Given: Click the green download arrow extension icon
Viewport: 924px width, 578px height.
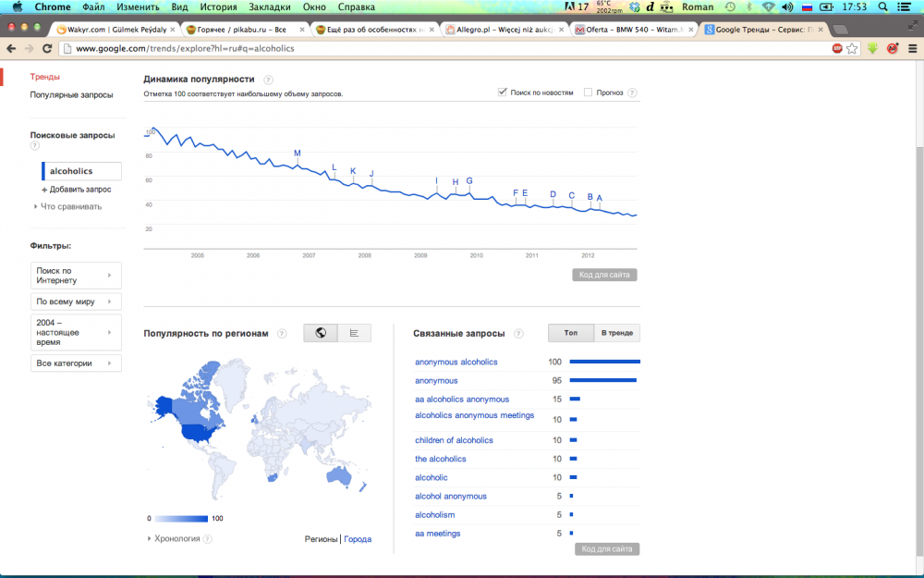Looking at the screenshot, I should pyautogui.click(x=873, y=48).
